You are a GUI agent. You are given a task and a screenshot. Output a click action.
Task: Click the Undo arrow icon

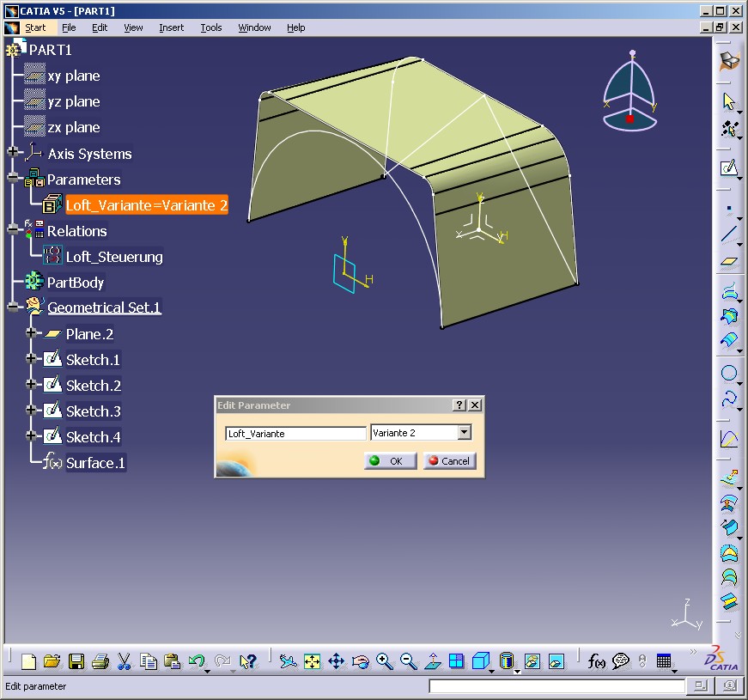[x=196, y=661]
